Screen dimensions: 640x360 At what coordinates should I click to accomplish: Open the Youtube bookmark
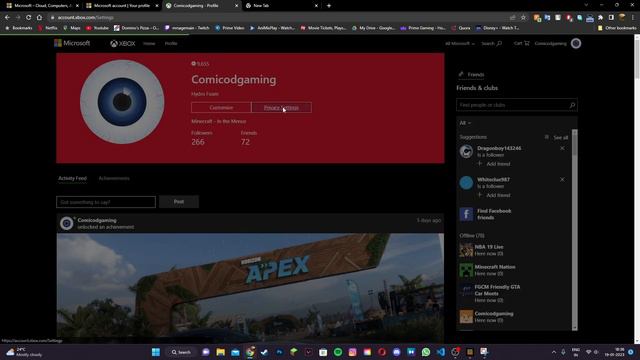pyautogui.click(x=97, y=28)
